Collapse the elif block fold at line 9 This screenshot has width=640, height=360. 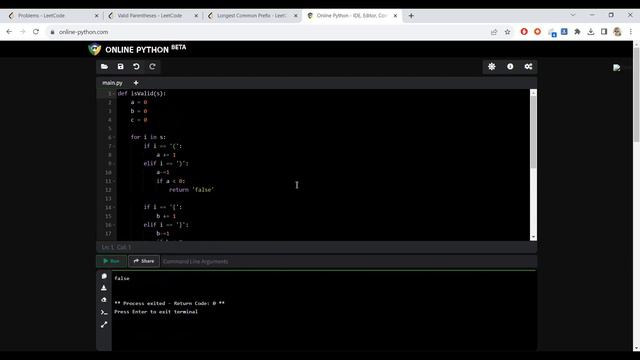[114, 164]
